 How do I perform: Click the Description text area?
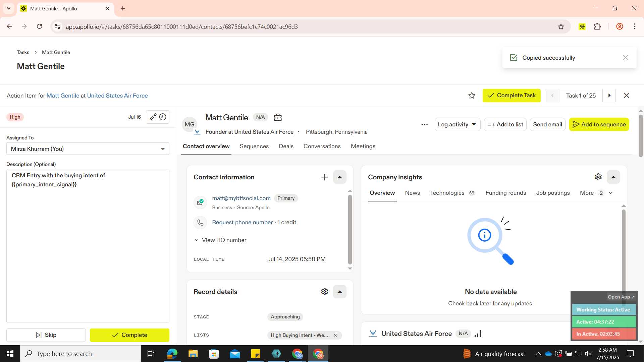88,246
